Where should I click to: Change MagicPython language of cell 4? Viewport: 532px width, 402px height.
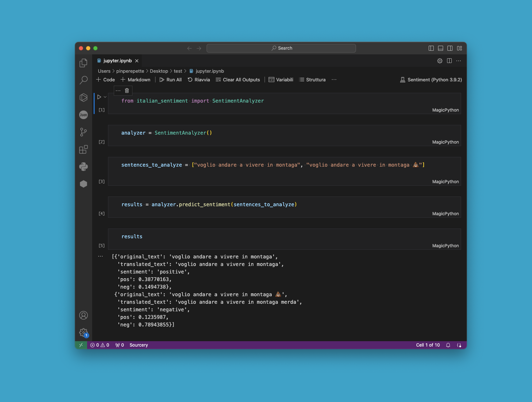(x=446, y=214)
